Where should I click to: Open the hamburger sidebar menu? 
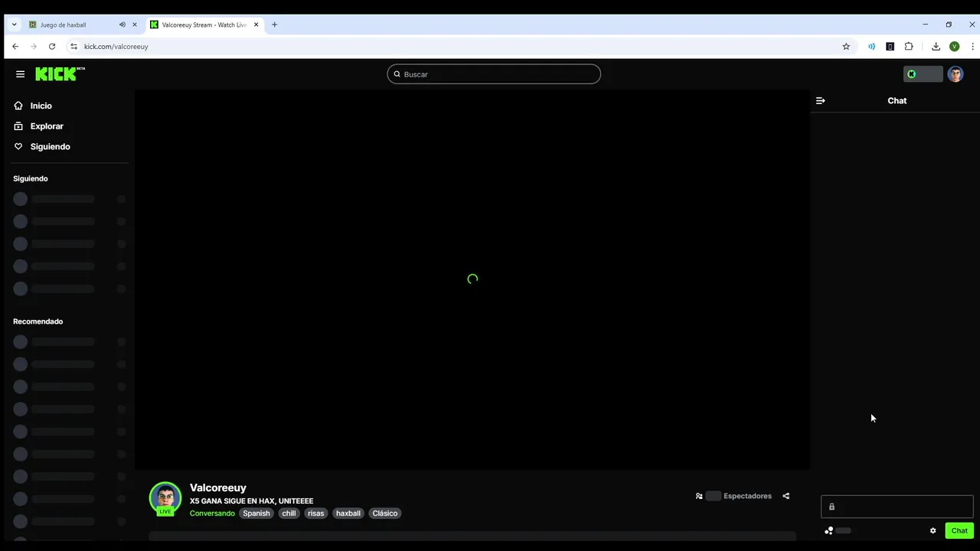20,74
